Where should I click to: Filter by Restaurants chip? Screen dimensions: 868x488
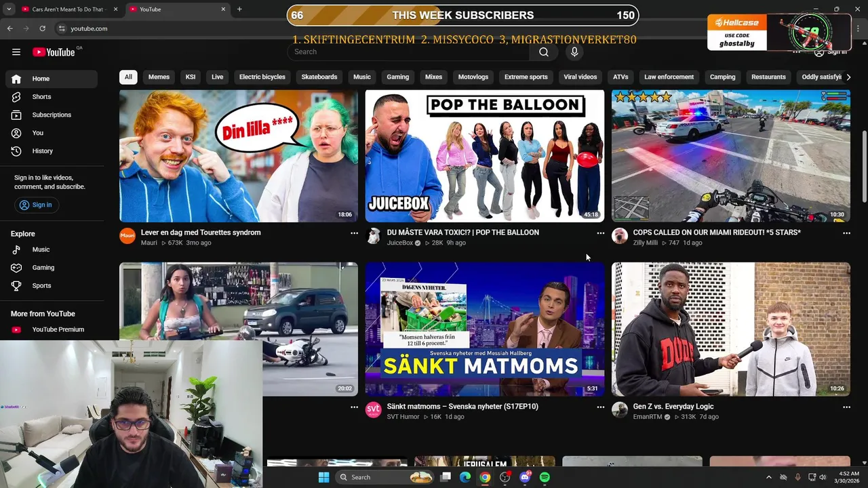click(768, 77)
